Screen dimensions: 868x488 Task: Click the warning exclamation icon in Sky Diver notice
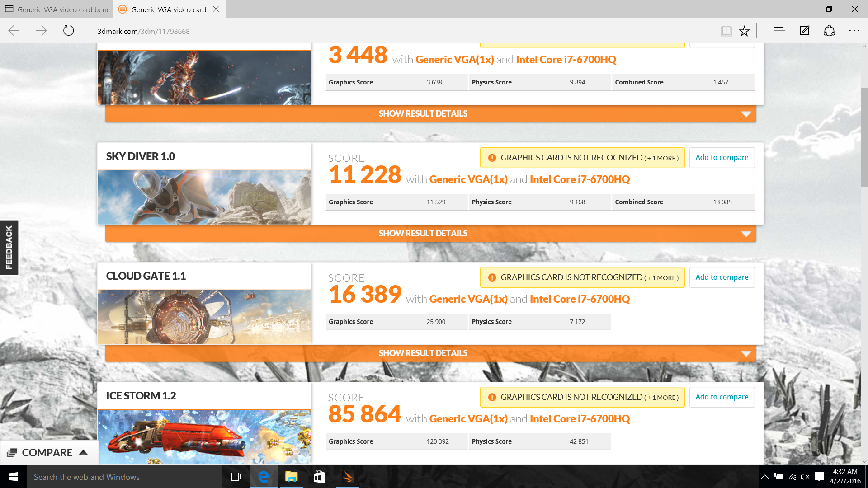click(x=492, y=158)
